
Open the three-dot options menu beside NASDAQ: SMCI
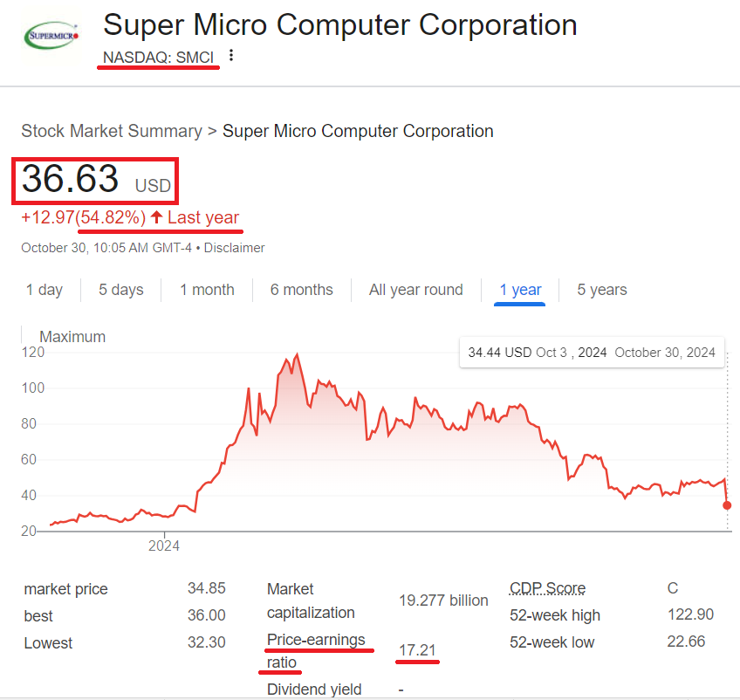tap(230, 54)
